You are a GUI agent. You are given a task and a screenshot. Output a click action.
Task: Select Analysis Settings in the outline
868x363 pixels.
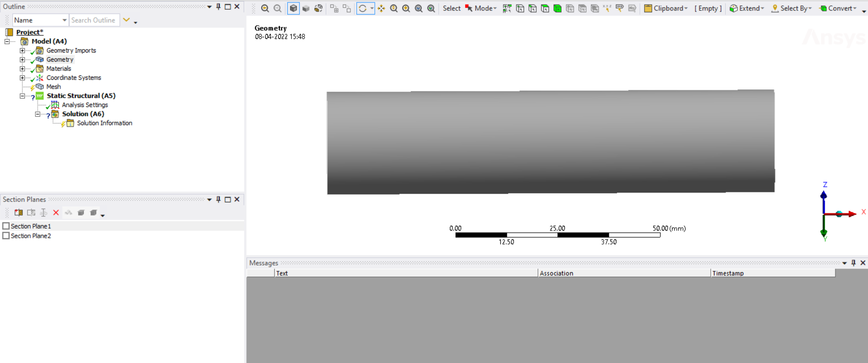[85, 105]
